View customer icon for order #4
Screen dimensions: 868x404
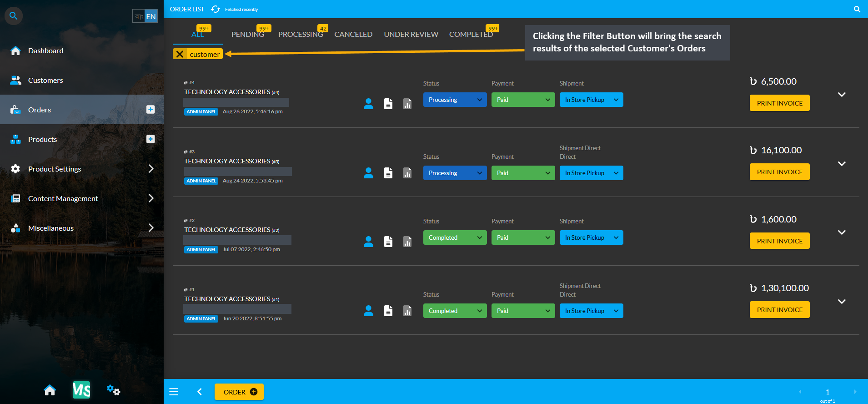tap(369, 104)
